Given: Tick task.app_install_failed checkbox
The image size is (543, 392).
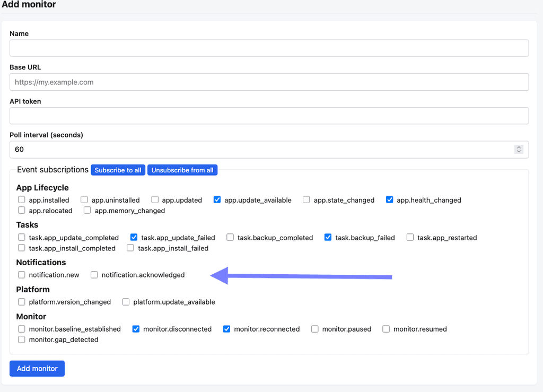Looking at the screenshot, I should tap(130, 248).
